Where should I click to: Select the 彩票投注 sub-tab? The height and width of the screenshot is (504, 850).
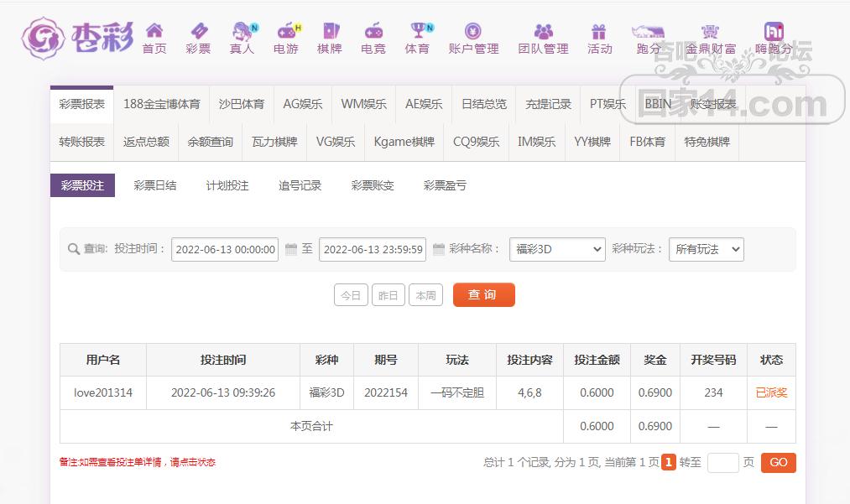pos(82,185)
